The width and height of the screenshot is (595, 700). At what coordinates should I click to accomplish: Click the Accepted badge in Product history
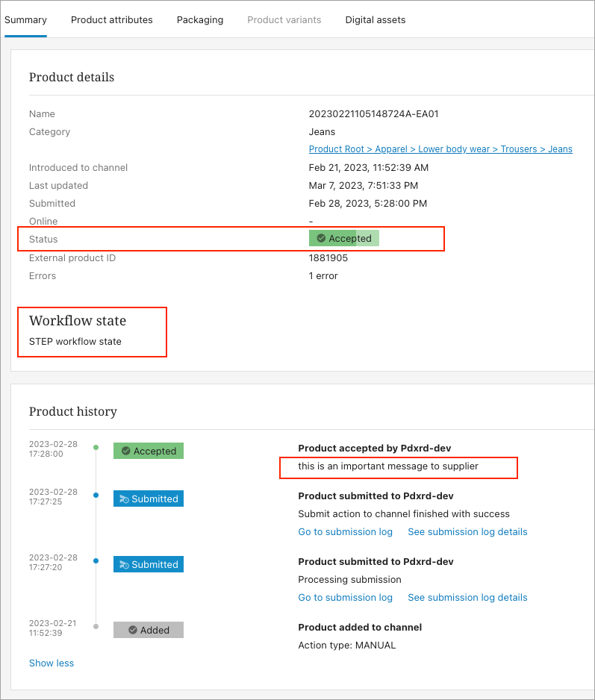(x=149, y=451)
